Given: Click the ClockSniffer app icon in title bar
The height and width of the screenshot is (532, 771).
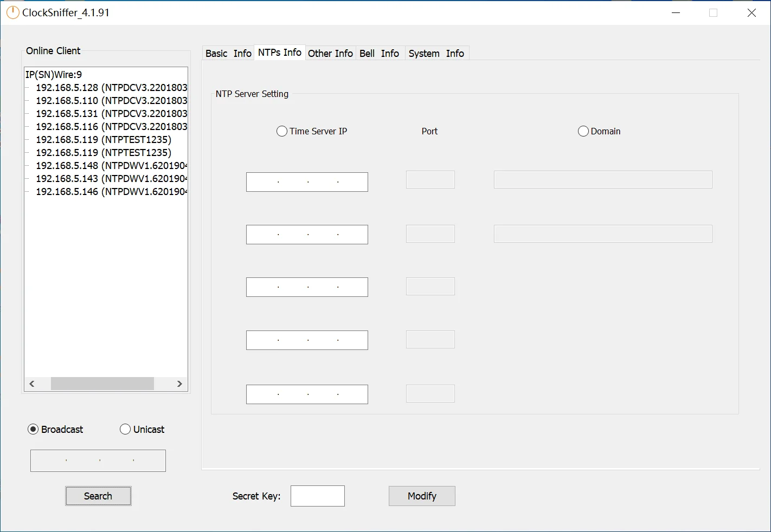Looking at the screenshot, I should click(x=12, y=12).
